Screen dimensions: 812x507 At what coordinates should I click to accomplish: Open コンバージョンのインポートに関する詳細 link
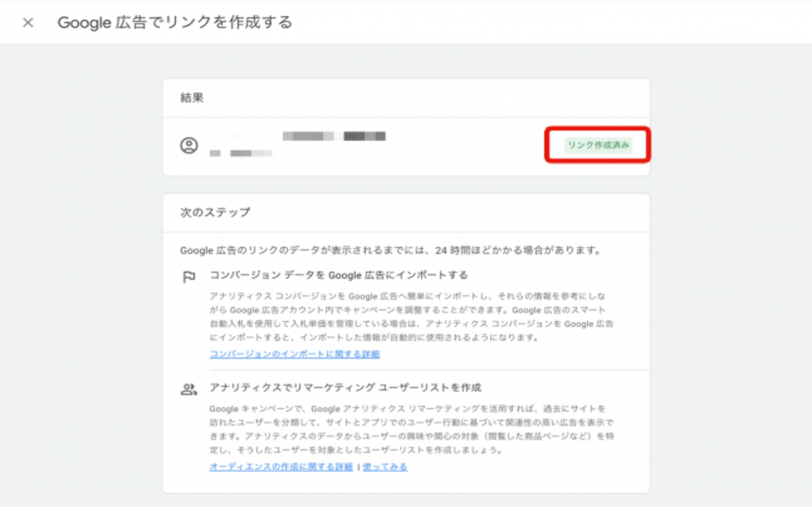pyautogui.click(x=294, y=354)
